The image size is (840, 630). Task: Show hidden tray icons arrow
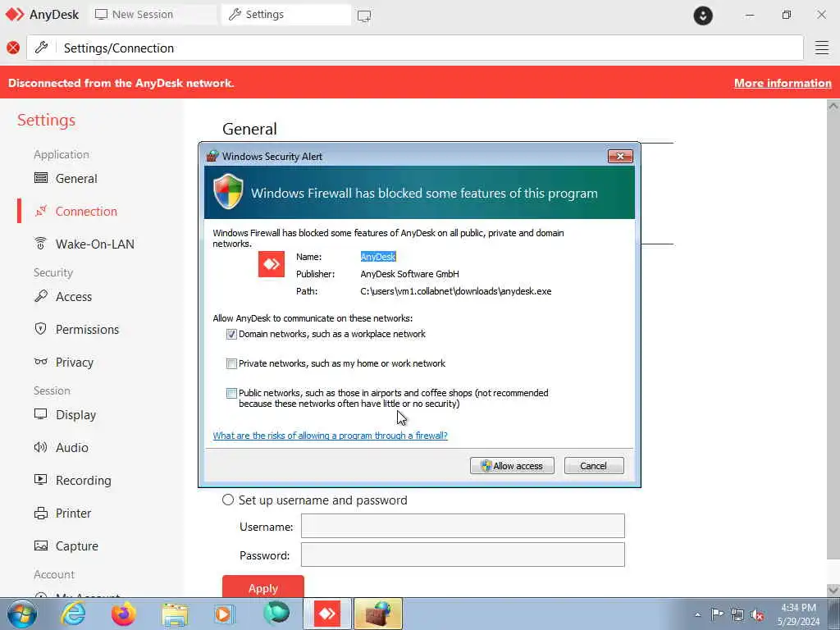coord(697,614)
